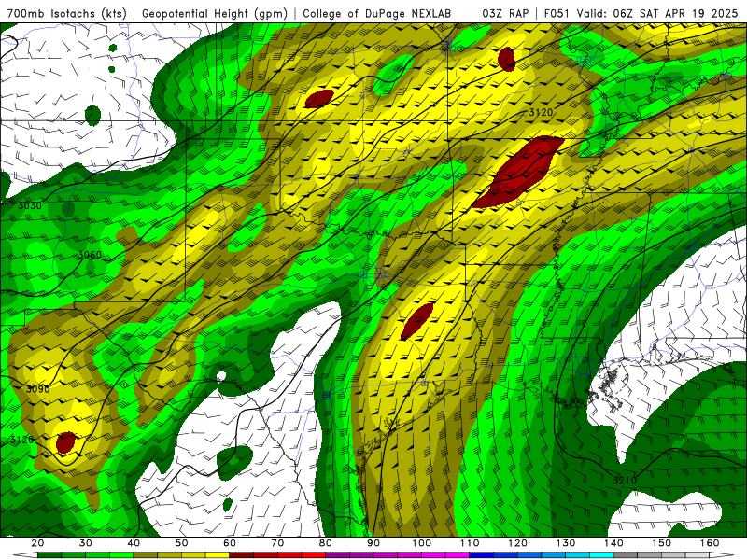Click the 130 value on the color scale
This screenshot has height=560, width=747.
[x=566, y=543]
